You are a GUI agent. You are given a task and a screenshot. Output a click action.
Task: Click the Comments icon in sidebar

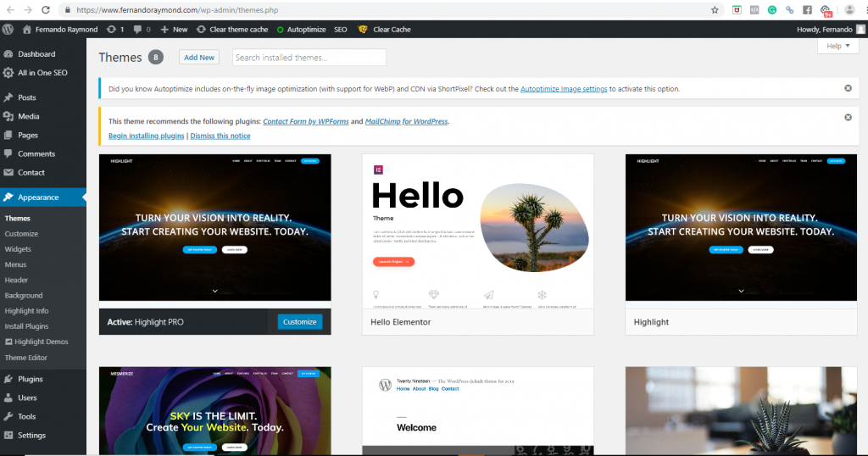(x=8, y=154)
